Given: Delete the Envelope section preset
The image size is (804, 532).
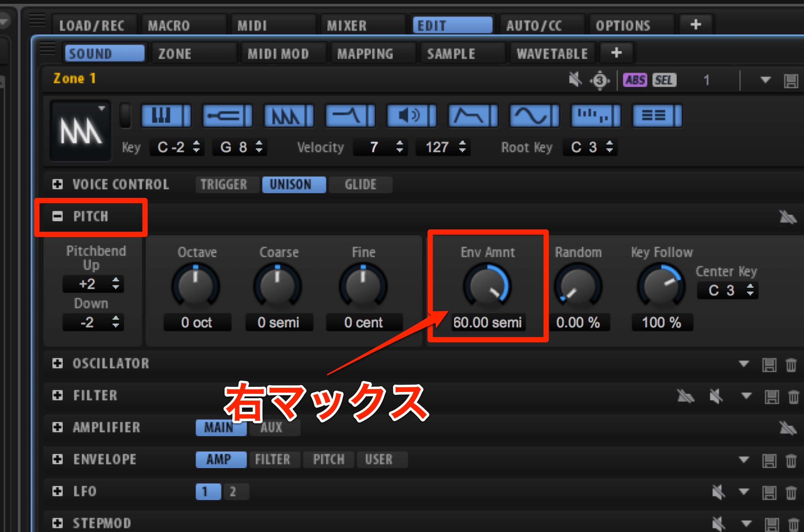Looking at the screenshot, I should pyautogui.click(x=791, y=461).
